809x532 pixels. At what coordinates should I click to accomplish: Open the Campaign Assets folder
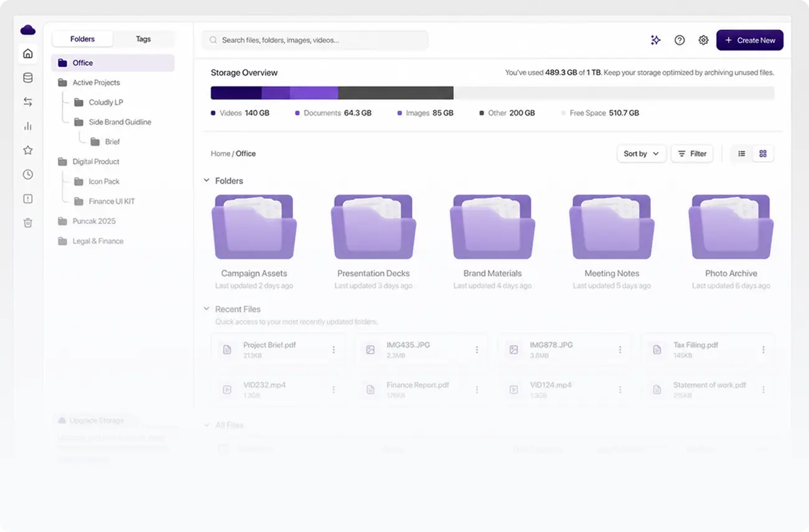coord(254,227)
